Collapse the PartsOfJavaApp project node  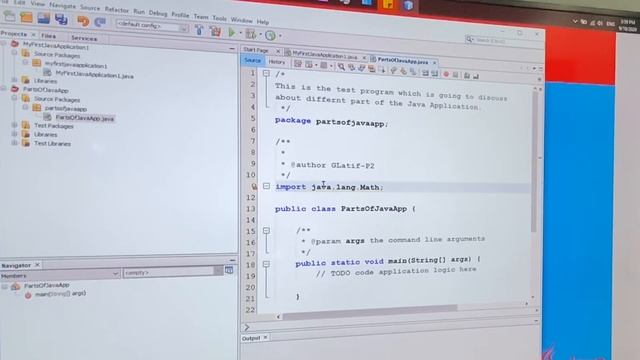(4, 88)
